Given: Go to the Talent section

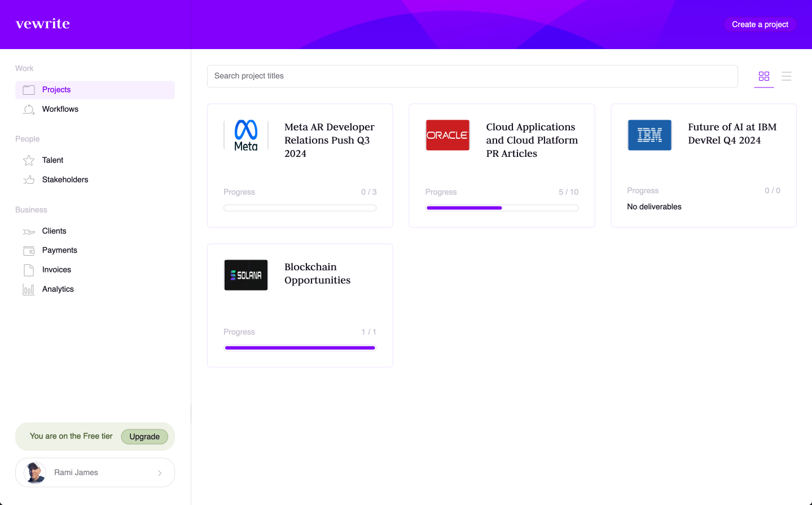Looking at the screenshot, I should pos(95,160).
